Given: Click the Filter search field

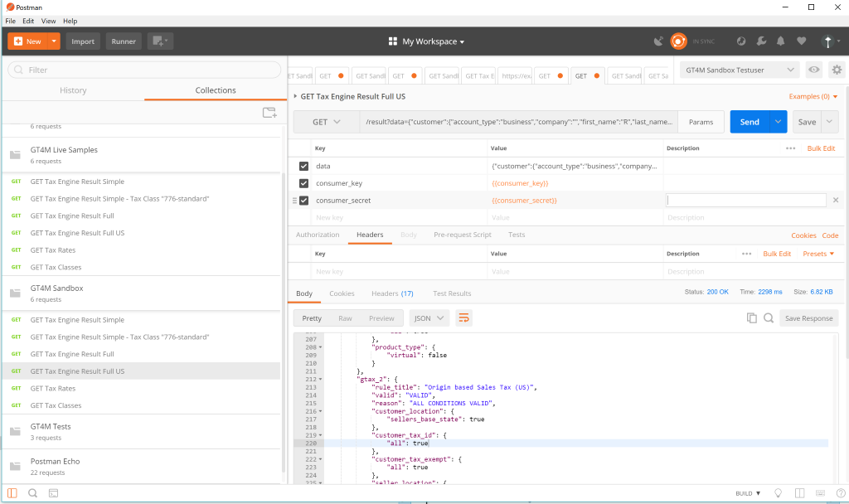Looking at the screenshot, I should 144,70.
